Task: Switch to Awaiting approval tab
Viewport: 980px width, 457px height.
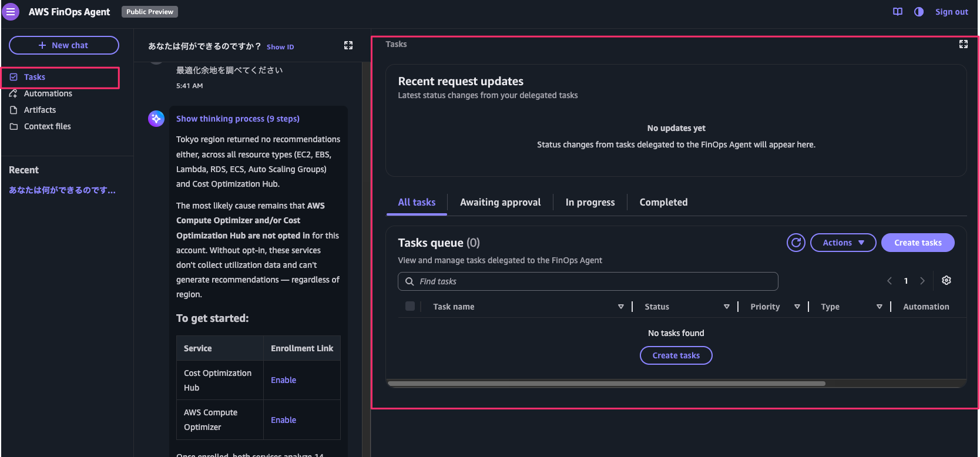Action: point(500,202)
